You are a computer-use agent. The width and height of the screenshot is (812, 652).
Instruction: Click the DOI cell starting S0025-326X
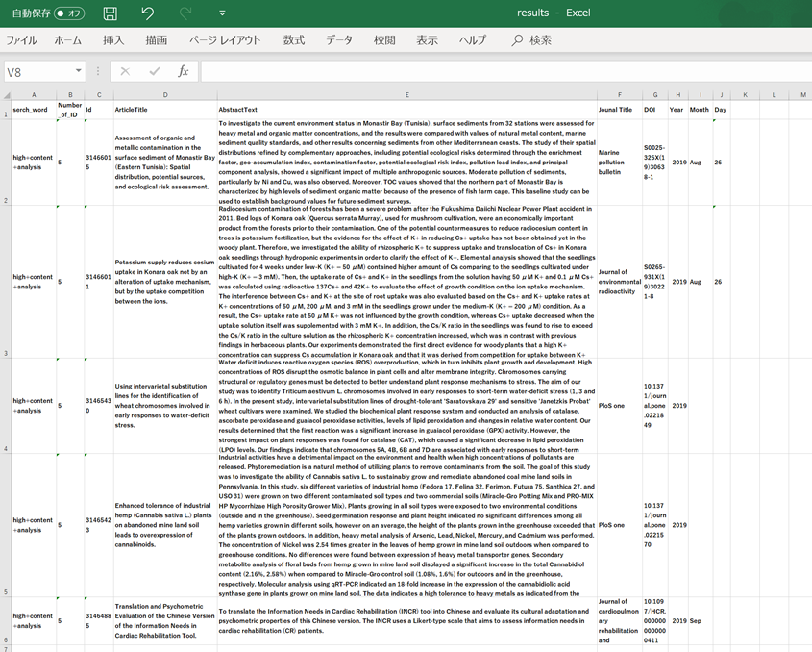(655, 163)
